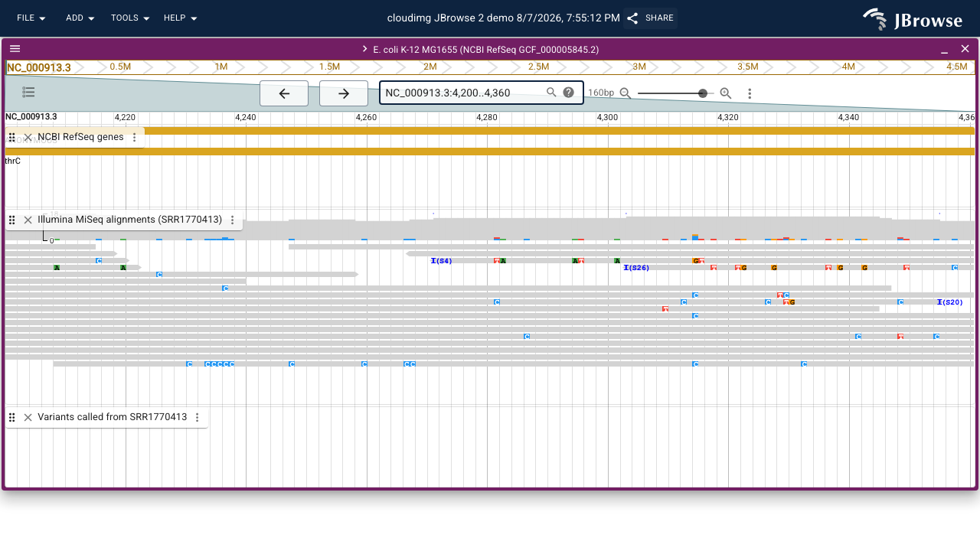980x551 pixels.
Task: Click the 160bp region size label
Action: (601, 93)
